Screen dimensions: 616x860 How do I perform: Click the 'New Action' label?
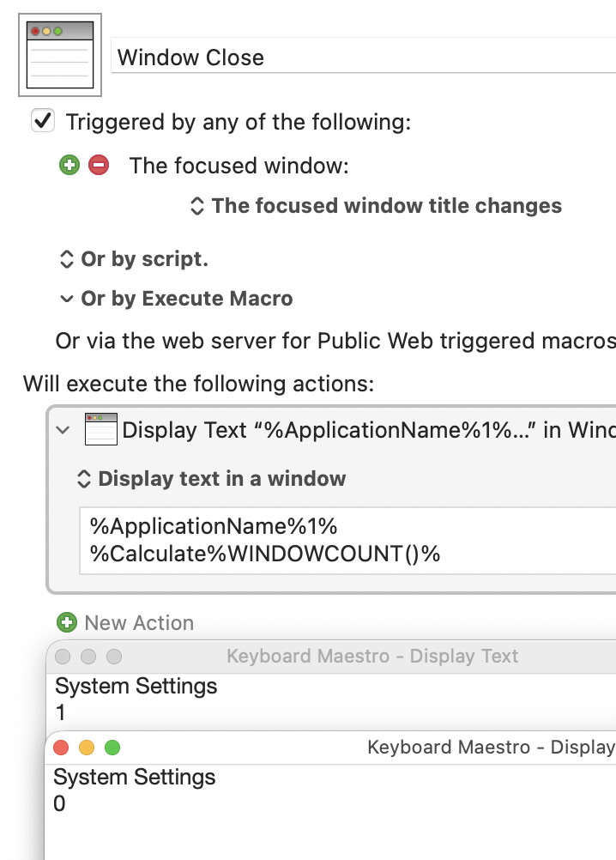(139, 623)
